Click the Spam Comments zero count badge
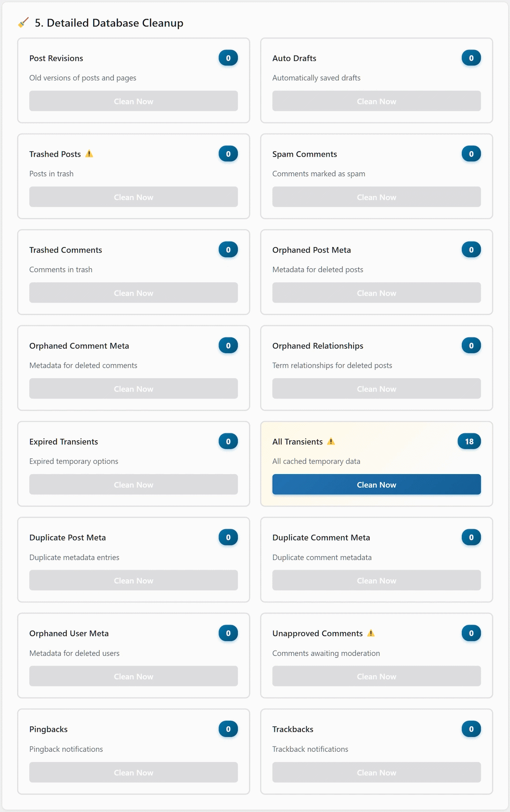This screenshot has width=510, height=812. 471,154
